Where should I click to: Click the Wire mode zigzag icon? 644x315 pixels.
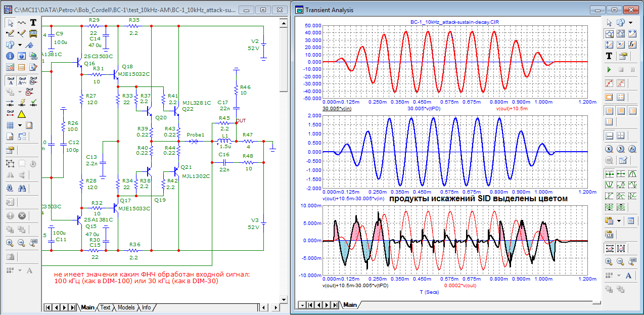[x=21, y=22]
